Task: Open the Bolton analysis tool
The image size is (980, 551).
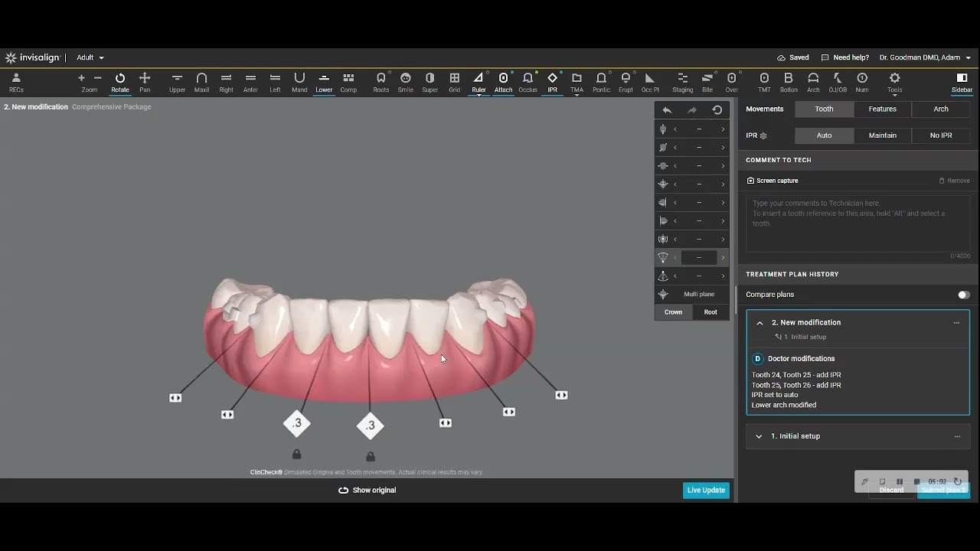Action: click(x=789, y=83)
